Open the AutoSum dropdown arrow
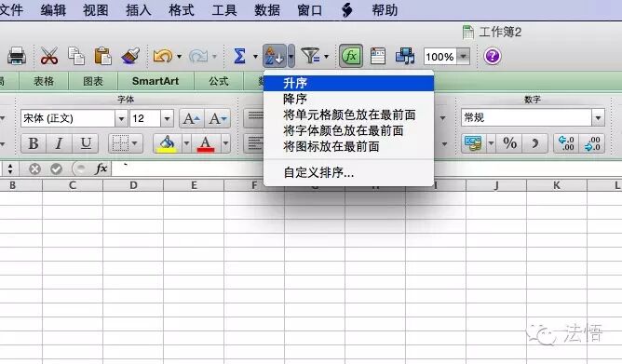This screenshot has width=622, height=364. pos(255,57)
